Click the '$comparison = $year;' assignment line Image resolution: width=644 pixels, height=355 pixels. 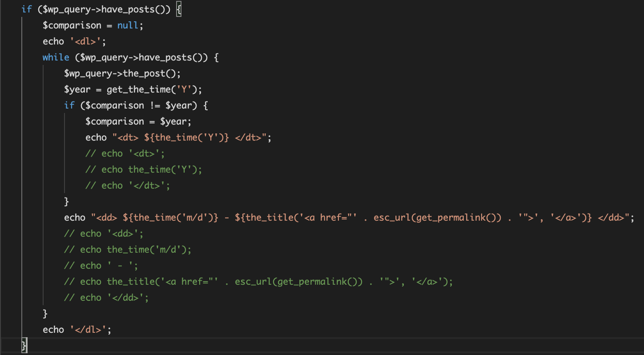pyautogui.click(x=138, y=121)
